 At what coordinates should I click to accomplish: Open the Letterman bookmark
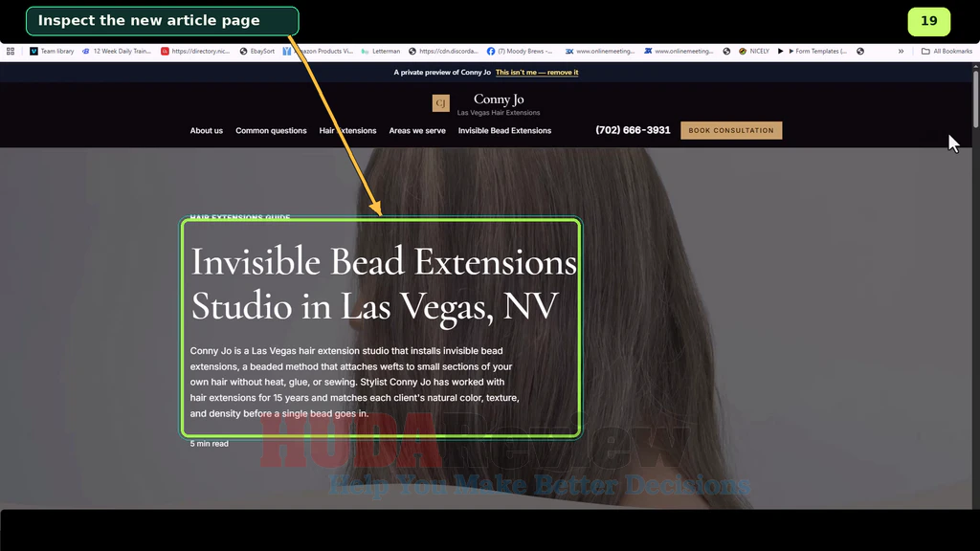click(x=381, y=52)
